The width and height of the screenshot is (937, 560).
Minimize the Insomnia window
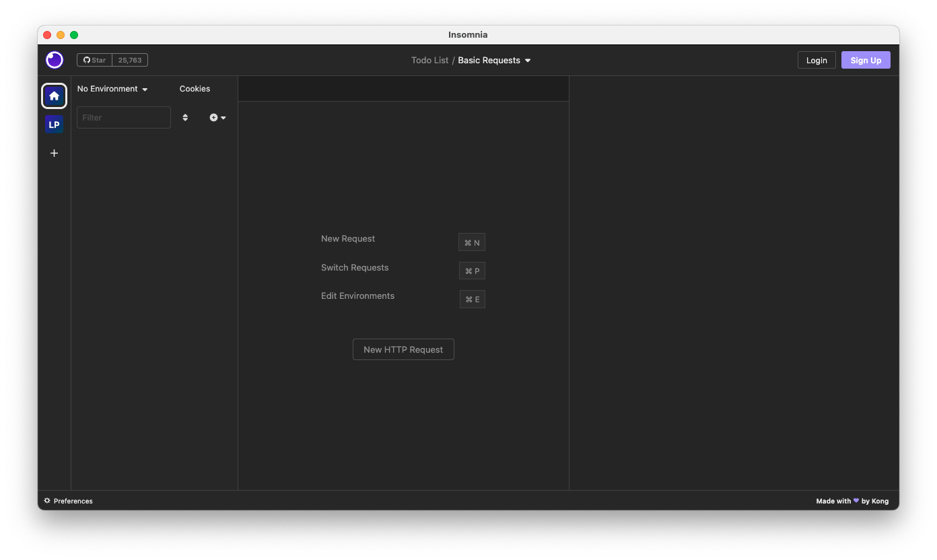(61, 35)
